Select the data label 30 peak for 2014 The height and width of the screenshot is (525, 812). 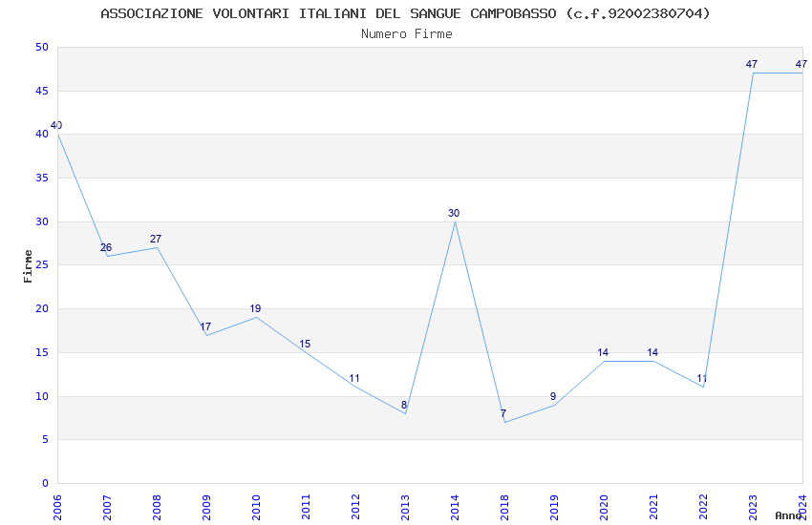[x=454, y=213]
